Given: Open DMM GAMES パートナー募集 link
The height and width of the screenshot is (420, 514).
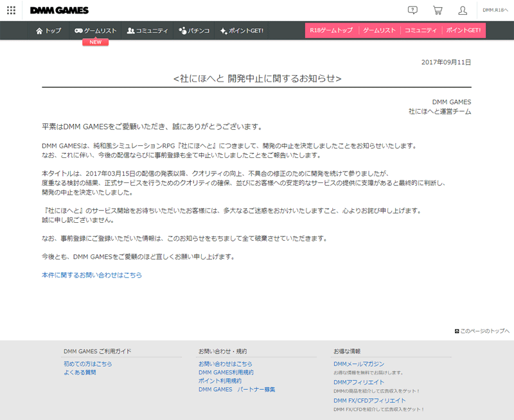Looking at the screenshot, I should [236, 390].
